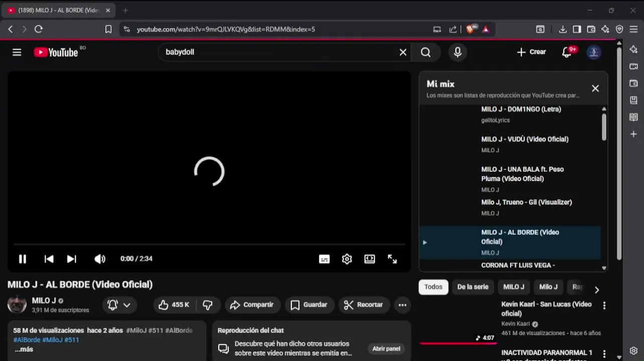This screenshot has height=361, width=644.
Task: Select currently playing AL BORDE playlist item
Action: (x=510, y=242)
